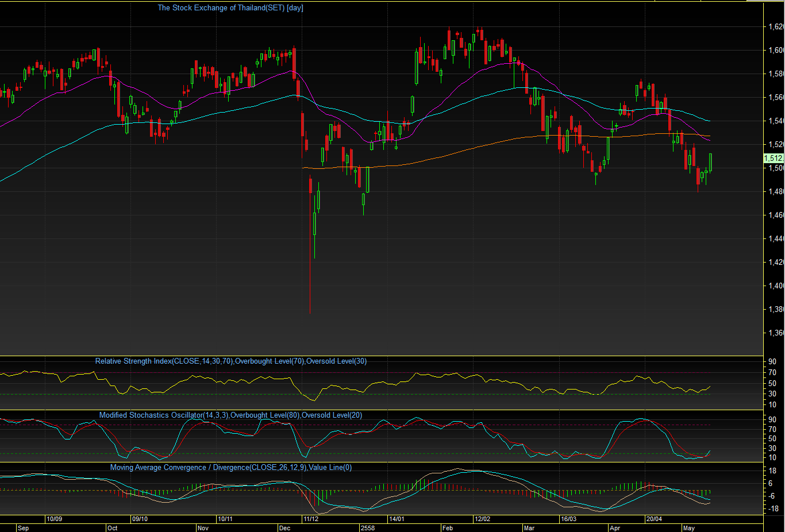Select the Relative Strength Index indicator label

pos(231,361)
